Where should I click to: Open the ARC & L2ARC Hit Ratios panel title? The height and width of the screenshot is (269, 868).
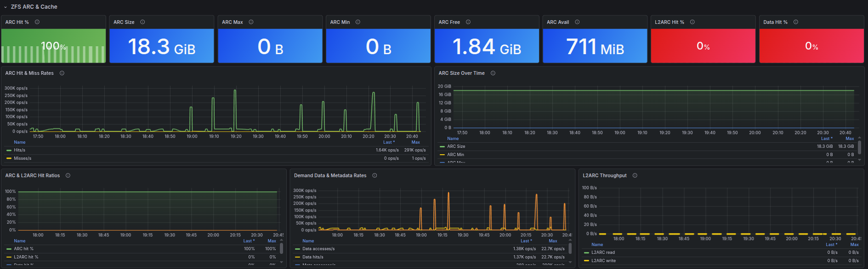click(x=33, y=175)
